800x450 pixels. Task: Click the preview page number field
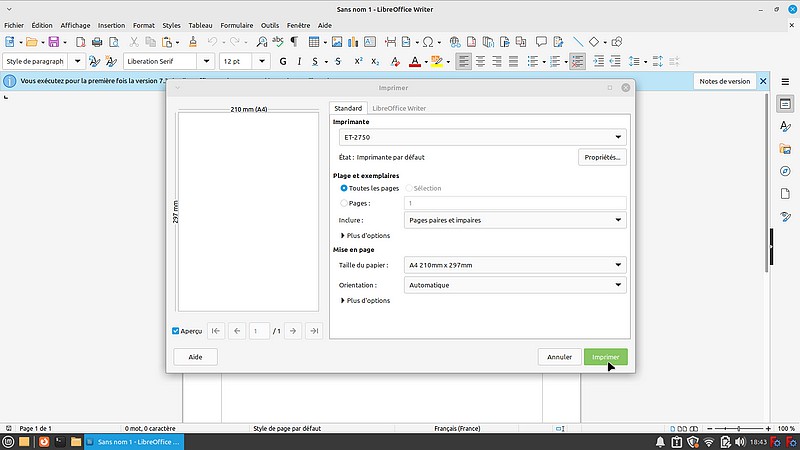[x=259, y=331]
